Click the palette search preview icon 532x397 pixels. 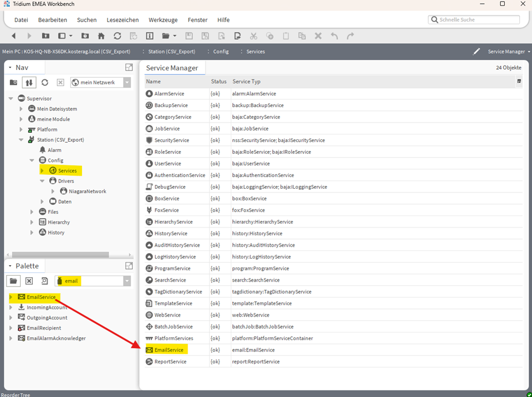(45, 281)
